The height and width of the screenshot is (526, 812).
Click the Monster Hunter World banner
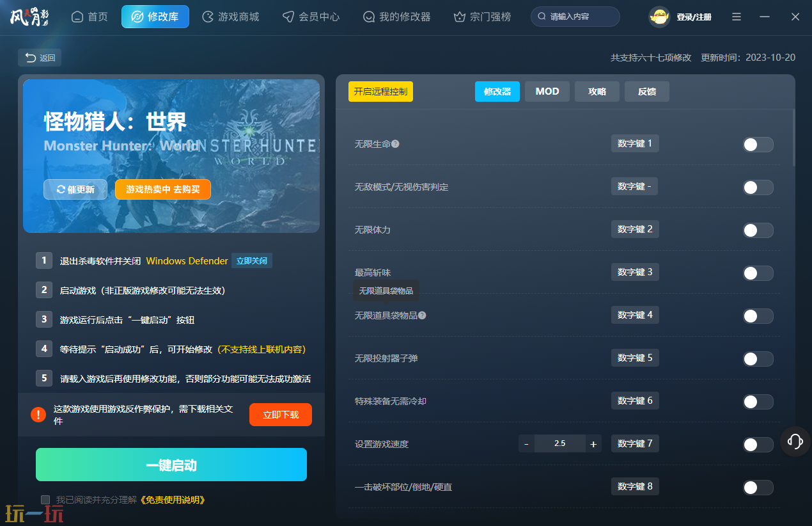coord(171,155)
